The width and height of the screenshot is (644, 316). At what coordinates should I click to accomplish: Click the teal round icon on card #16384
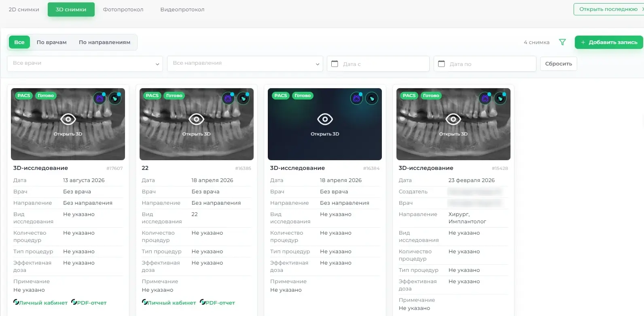click(372, 98)
